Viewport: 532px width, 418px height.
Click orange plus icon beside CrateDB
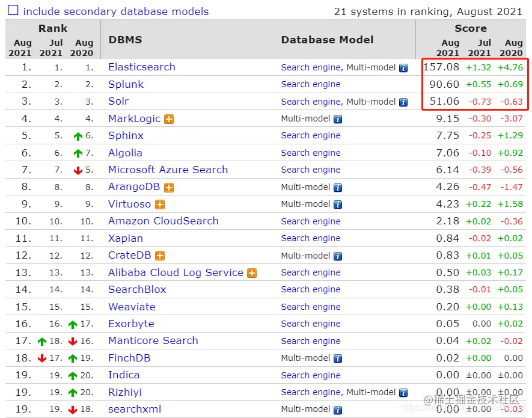pyautogui.click(x=160, y=256)
